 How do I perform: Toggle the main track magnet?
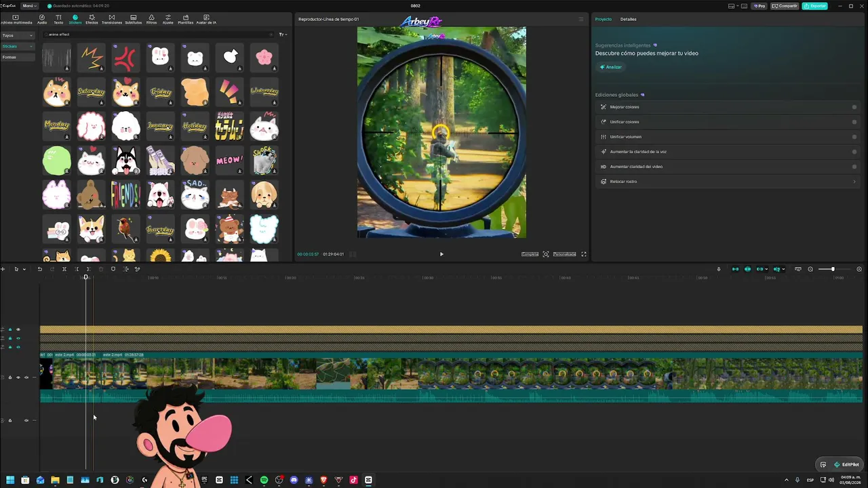(735, 269)
